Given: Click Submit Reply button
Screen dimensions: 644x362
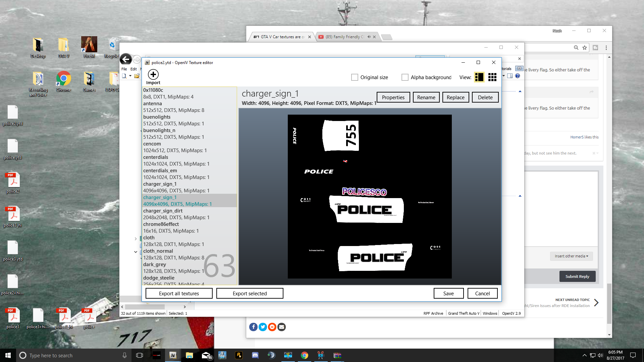Looking at the screenshot, I should (577, 277).
